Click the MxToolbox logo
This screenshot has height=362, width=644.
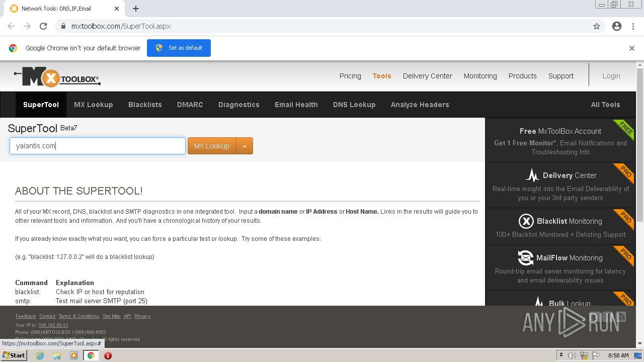[57, 77]
